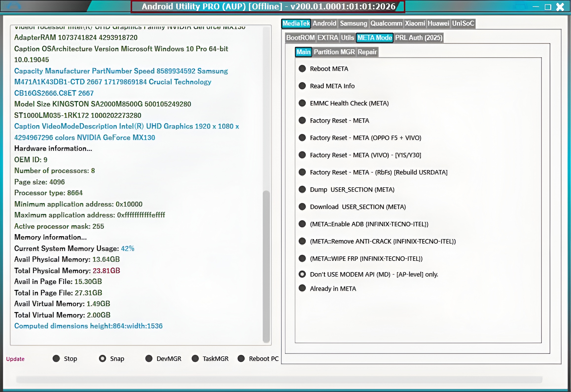The height and width of the screenshot is (392, 571).
Task: Select Read META Info option
Action: click(302, 86)
